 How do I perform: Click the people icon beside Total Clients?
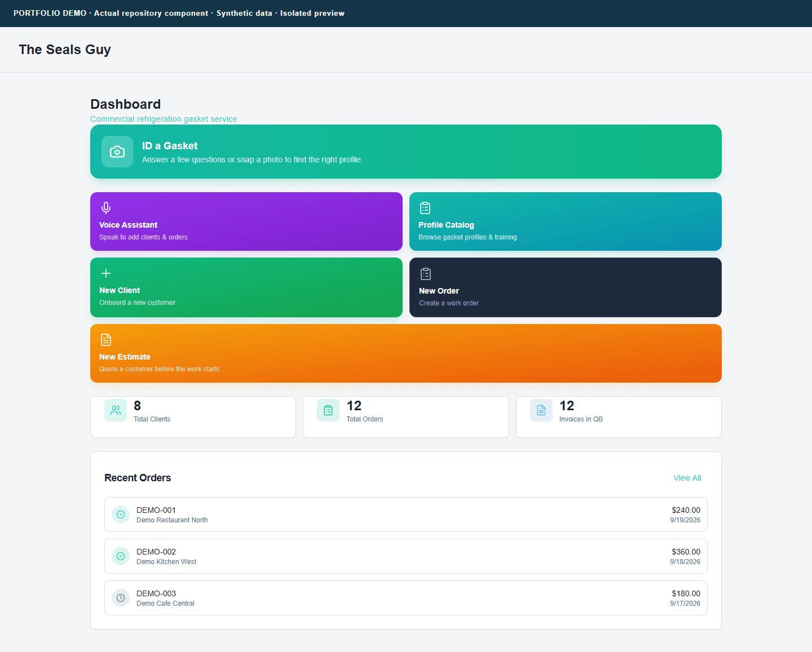pyautogui.click(x=116, y=410)
